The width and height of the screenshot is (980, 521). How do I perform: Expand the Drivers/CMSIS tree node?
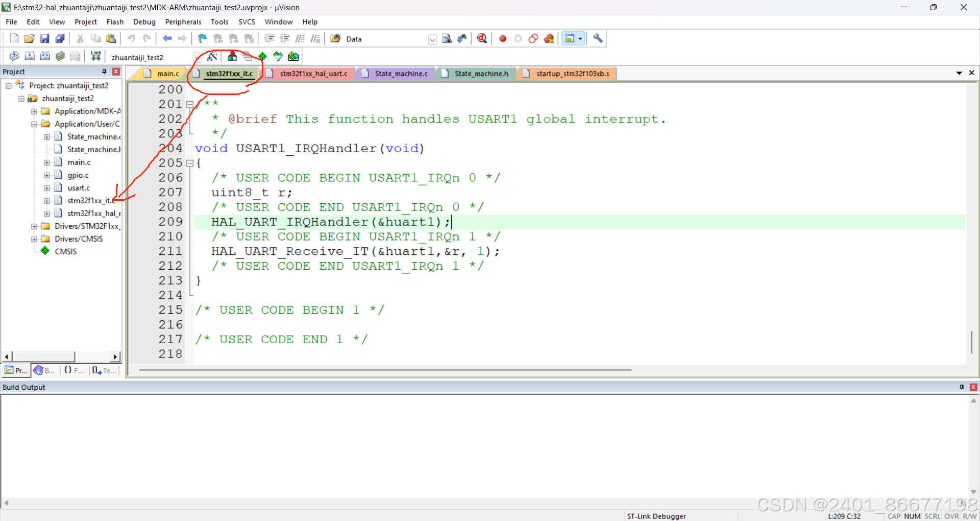34,239
